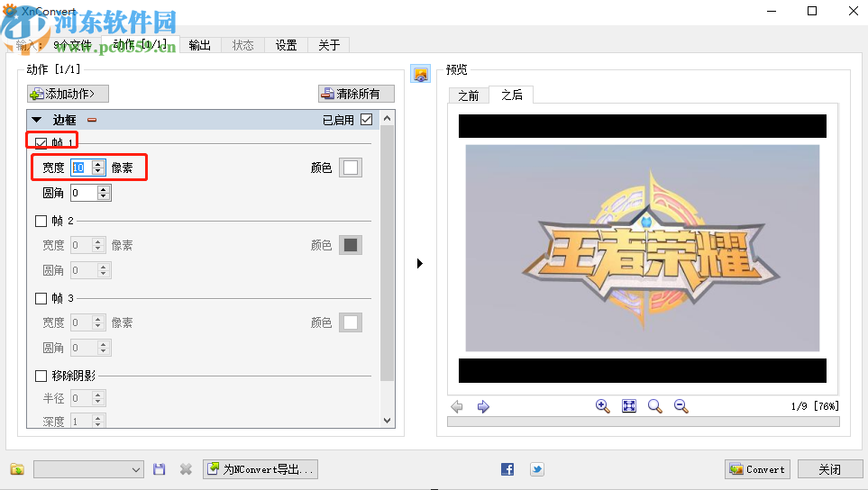Remove the 边框 action with red minus icon
Screen dimensions: 868x490
[x=91, y=120]
